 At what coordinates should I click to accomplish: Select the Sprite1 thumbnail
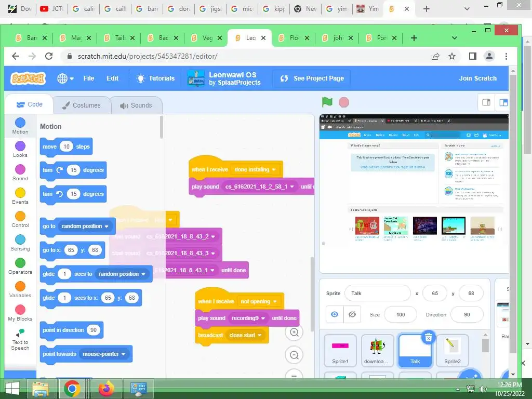[x=340, y=351]
